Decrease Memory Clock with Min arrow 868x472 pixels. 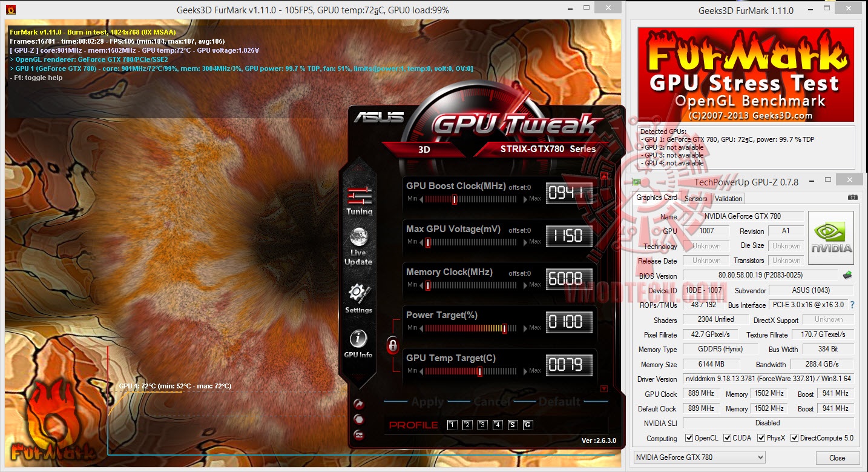tap(422, 285)
